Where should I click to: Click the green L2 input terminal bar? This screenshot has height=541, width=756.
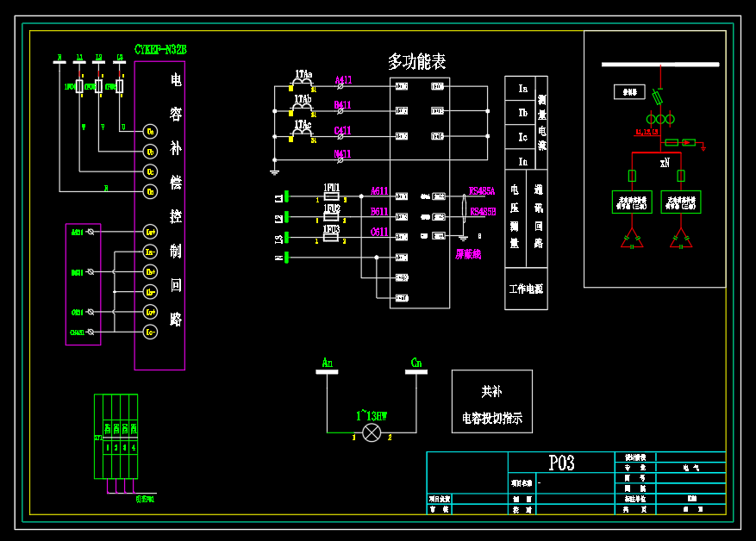pyautogui.click(x=286, y=217)
